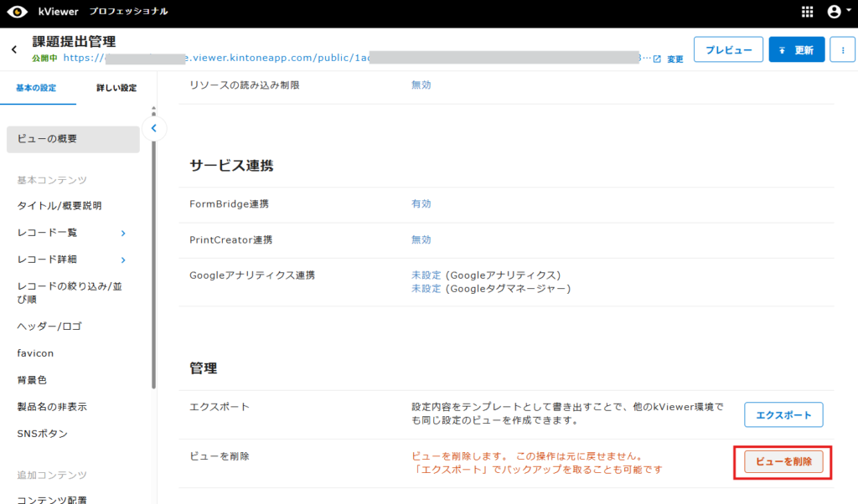Open the three-dot more options menu

point(841,49)
